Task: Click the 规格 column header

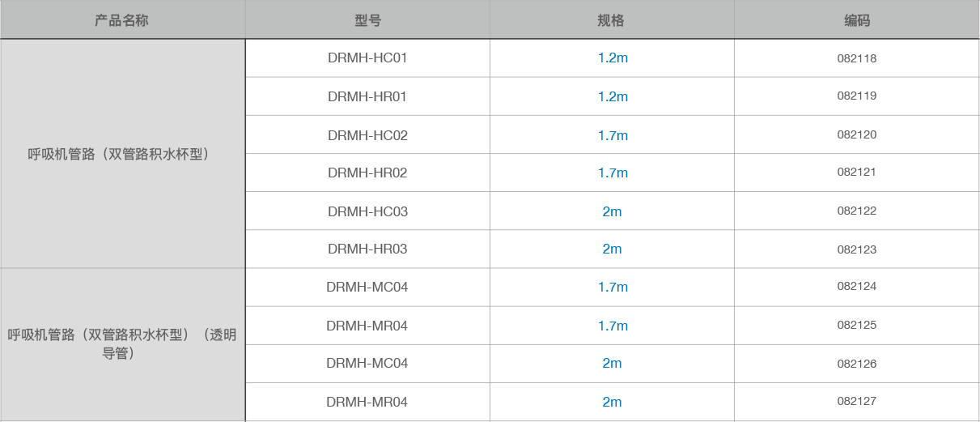Action: [612, 20]
